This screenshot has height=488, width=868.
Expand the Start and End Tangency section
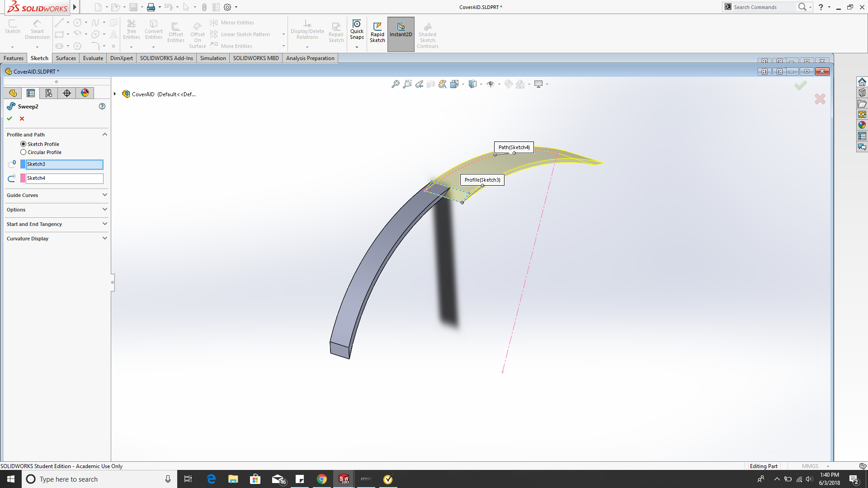coord(105,224)
